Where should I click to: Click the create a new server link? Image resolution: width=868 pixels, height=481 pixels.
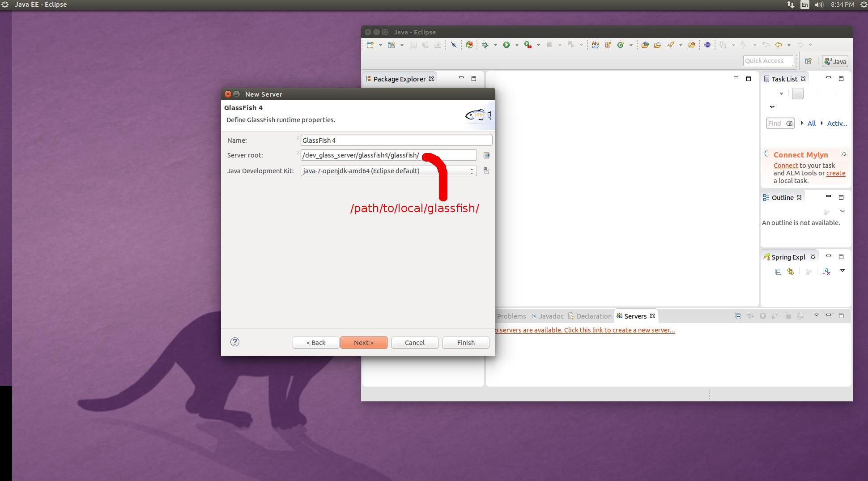point(584,330)
